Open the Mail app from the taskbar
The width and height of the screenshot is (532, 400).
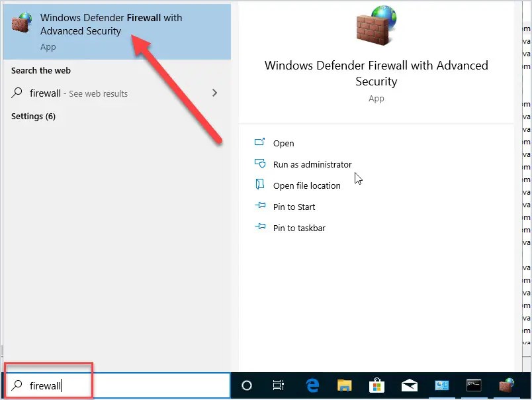(409, 385)
